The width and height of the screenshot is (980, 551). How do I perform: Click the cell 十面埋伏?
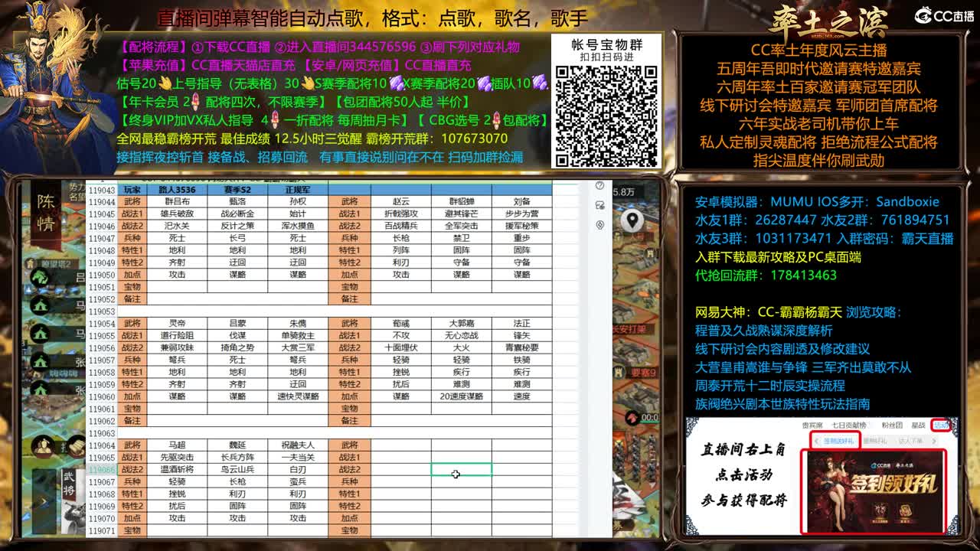point(401,347)
